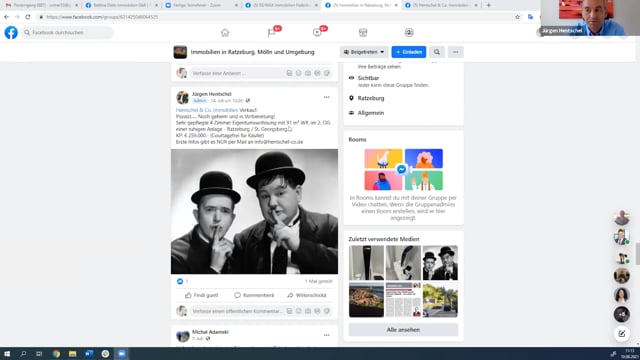Click the Sichtbar visibility entry

[368, 78]
